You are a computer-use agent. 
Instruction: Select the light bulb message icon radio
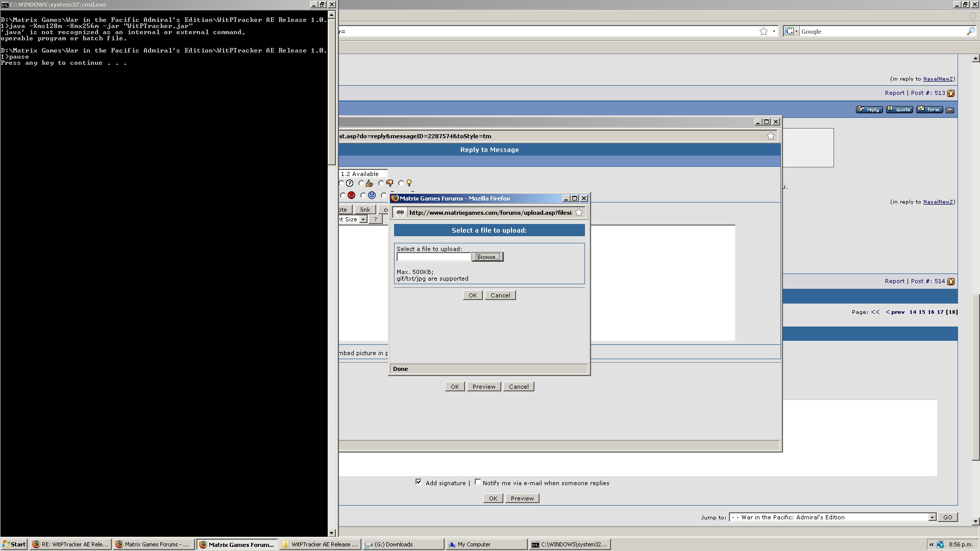tap(401, 183)
